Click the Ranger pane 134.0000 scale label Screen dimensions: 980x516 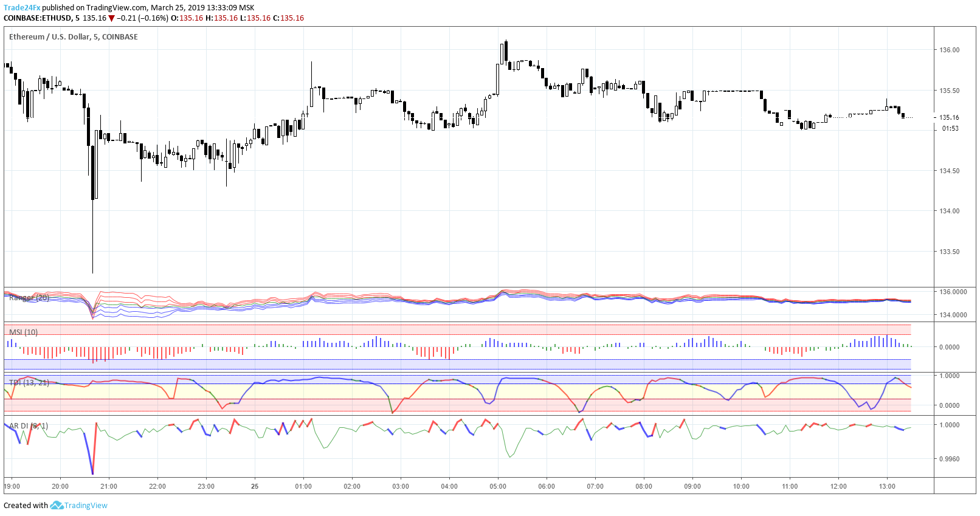[953, 315]
